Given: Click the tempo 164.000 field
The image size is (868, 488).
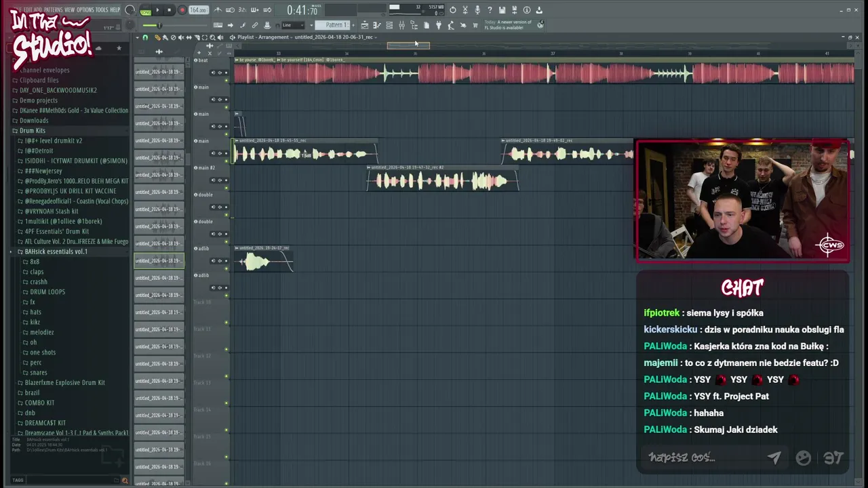Looking at the screenshot, I should pos(198,10).
